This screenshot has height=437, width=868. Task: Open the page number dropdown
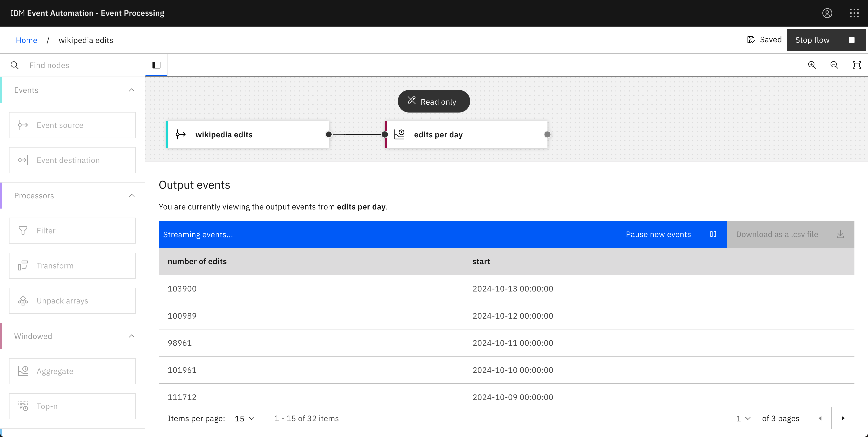click(x=743, y=418)
